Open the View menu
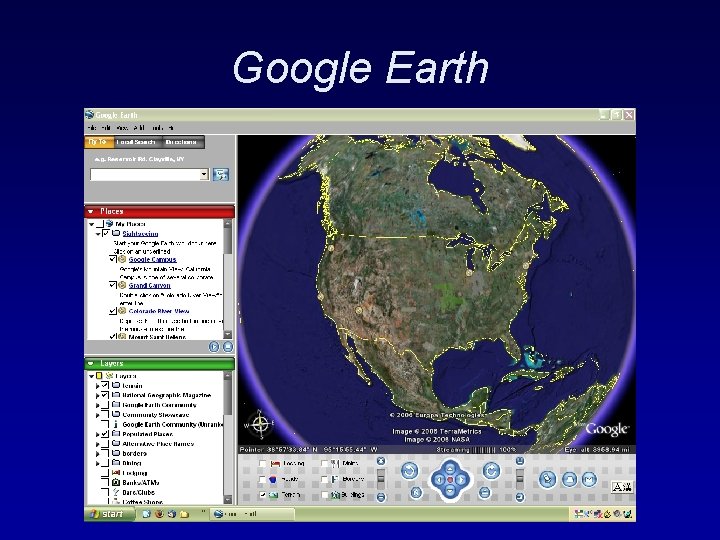Screen dimensions: 720x540 [x=122, y=128]
